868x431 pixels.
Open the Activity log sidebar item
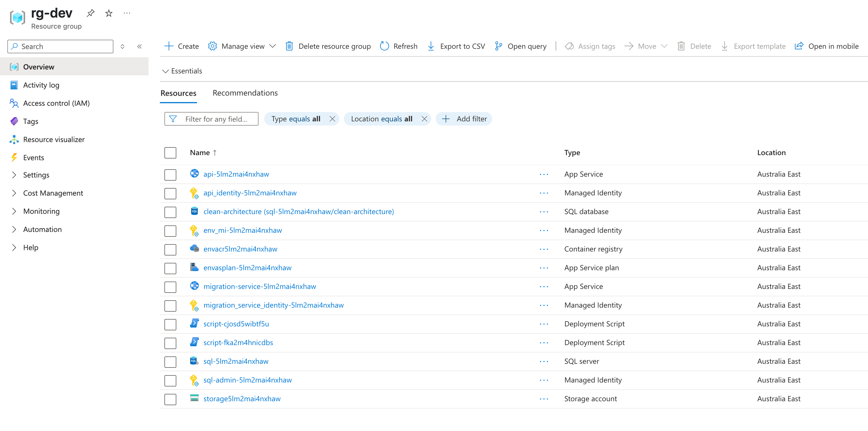(41, 85)
